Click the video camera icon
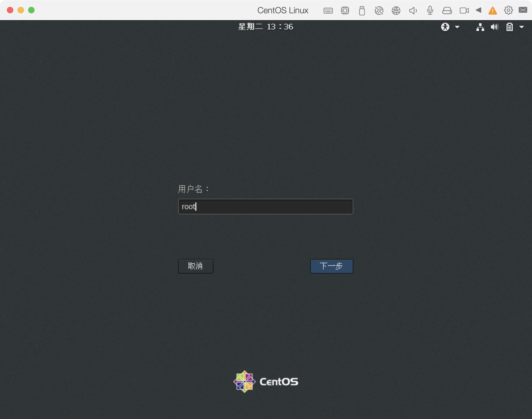532x419 pixels. [464, 11]
